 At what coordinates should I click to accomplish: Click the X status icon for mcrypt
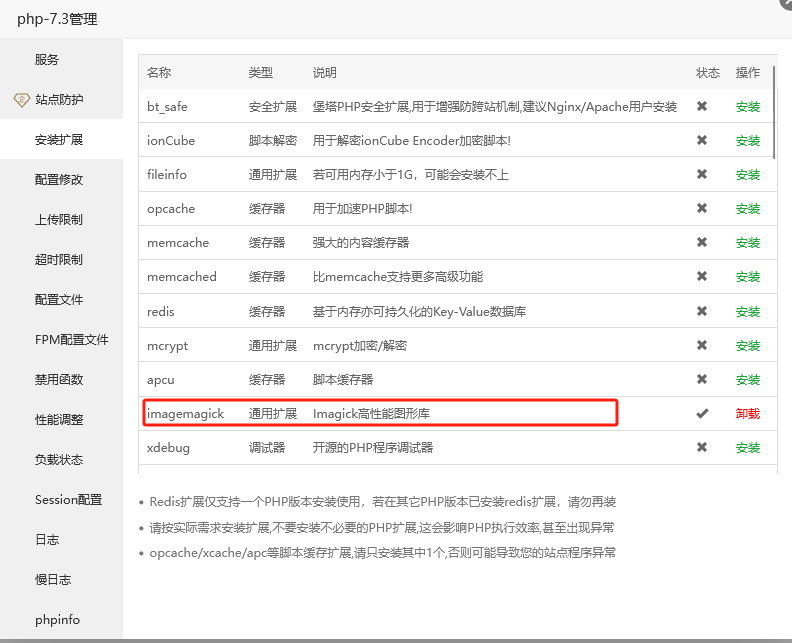pos(702,345)
